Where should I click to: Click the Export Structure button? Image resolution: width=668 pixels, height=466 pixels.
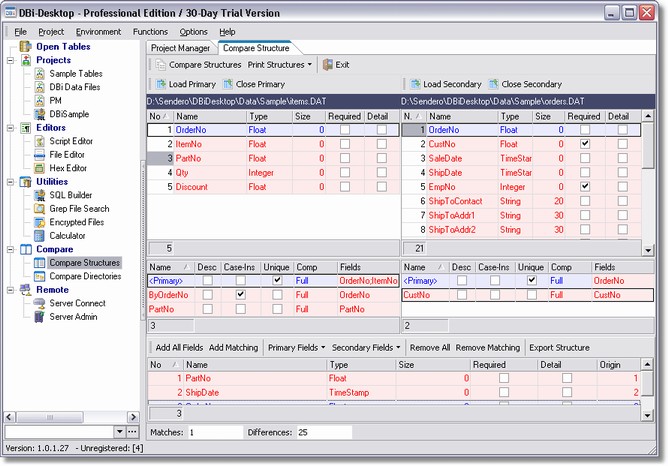[558, 347]
